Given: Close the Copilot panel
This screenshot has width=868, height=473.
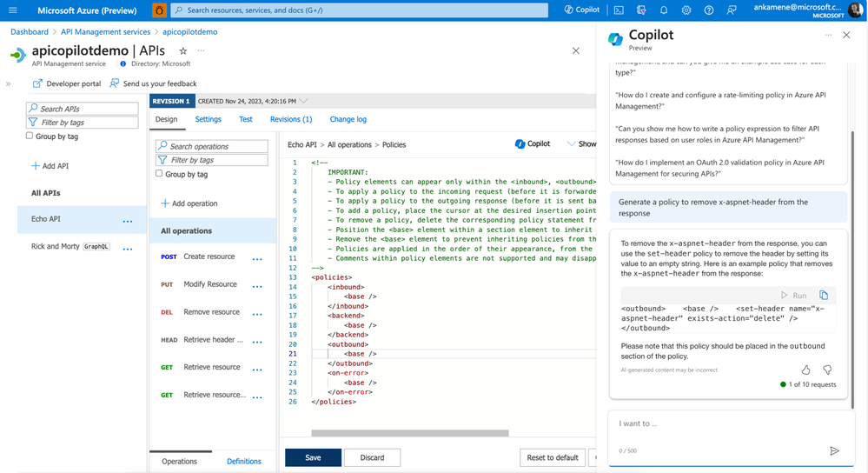Looking at the screenshot, I should tap(846, 35).
